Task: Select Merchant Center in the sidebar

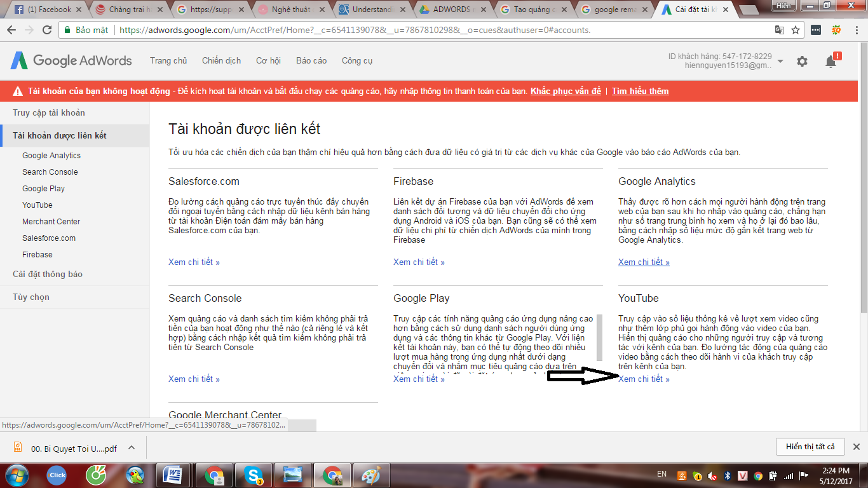Action: click(x=51, y=221)
